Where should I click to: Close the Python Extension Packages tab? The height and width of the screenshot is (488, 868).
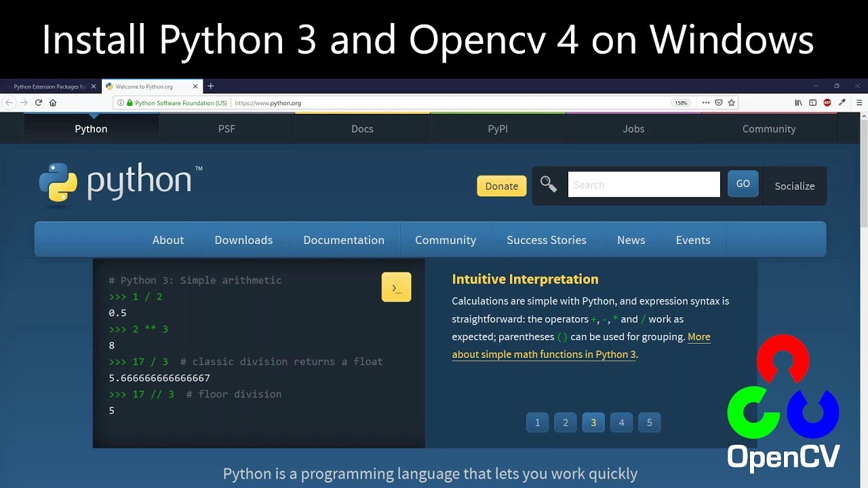(93, 86)
